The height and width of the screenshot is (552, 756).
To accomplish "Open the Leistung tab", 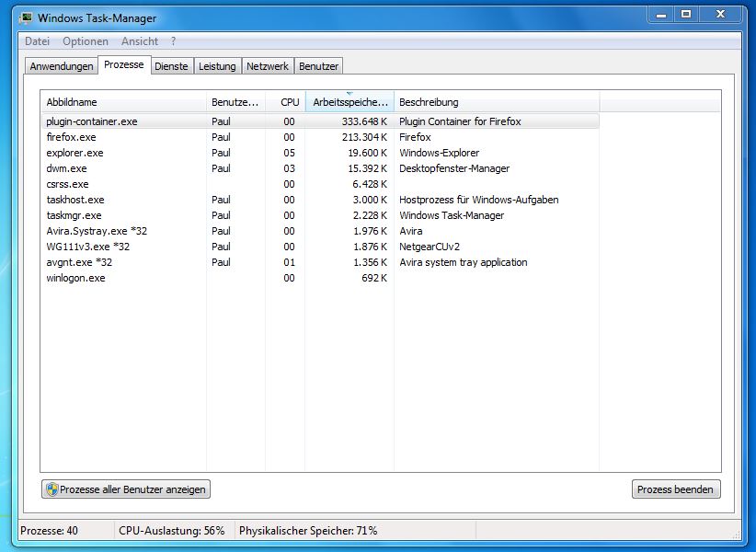I will (217, 66).
